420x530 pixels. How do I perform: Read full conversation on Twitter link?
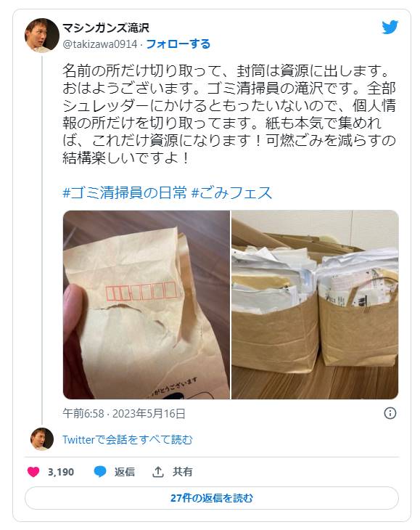[x=127, y=439]
